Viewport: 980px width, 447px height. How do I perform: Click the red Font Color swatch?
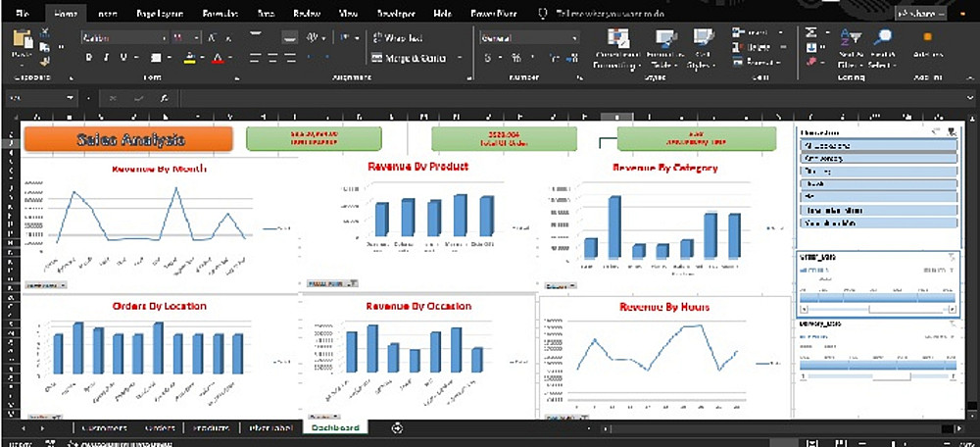tap(218, 58)
